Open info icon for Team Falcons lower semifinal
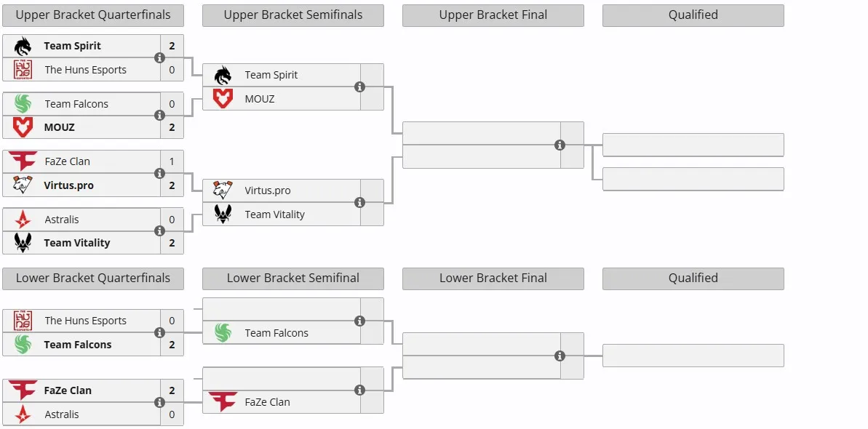Image resolution: width=868 pixels, height=429 pixels. pos(360,321)
